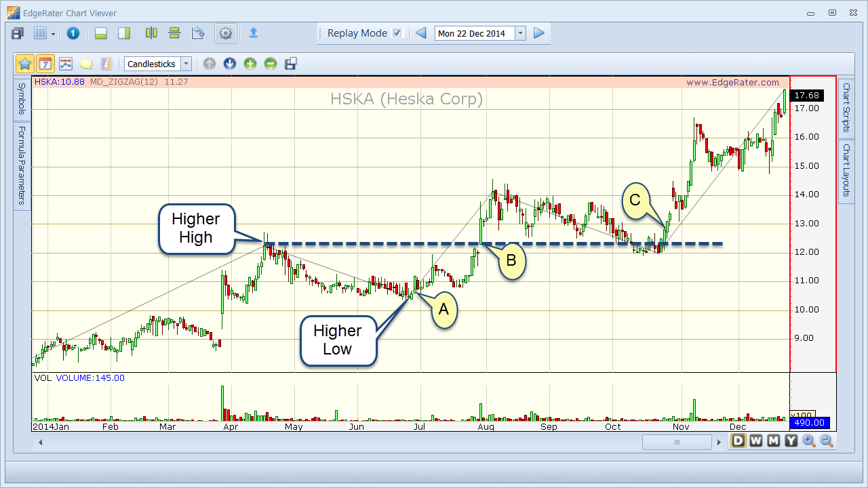Click the chart refresh arrows icon
Viewport: 868px width, 488px height.
pyautogui.click(x=198, y=33)
